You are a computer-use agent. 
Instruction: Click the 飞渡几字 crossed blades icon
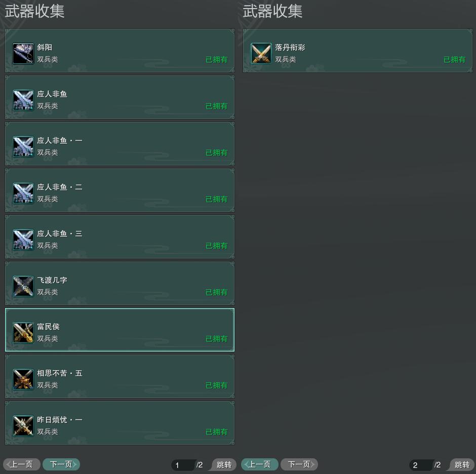point(23,286)
